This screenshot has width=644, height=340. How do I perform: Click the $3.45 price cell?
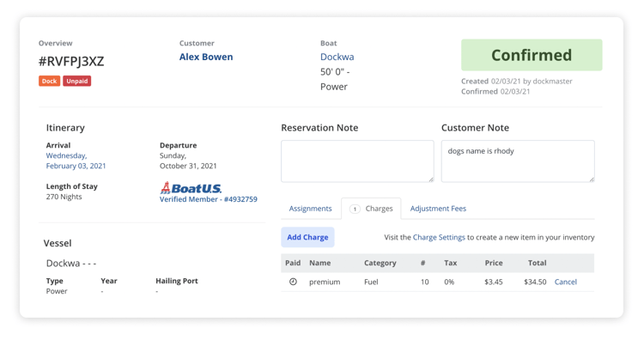click(493, 282)
